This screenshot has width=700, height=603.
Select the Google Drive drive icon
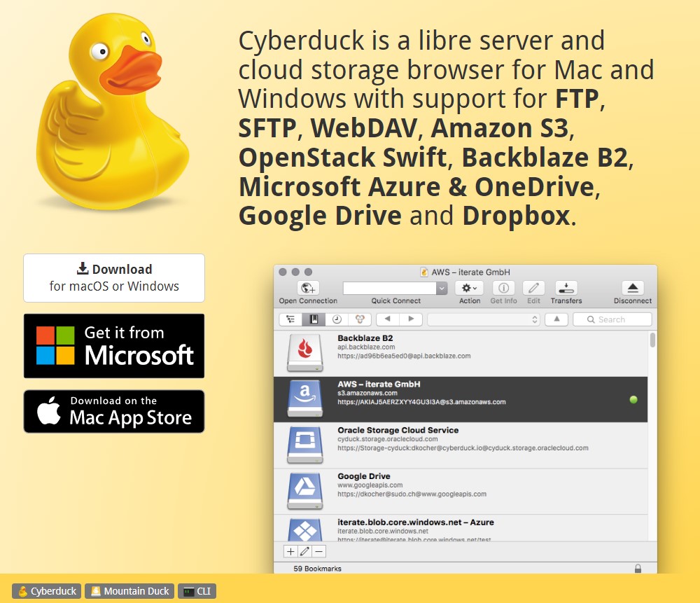(x=305, y=491)
